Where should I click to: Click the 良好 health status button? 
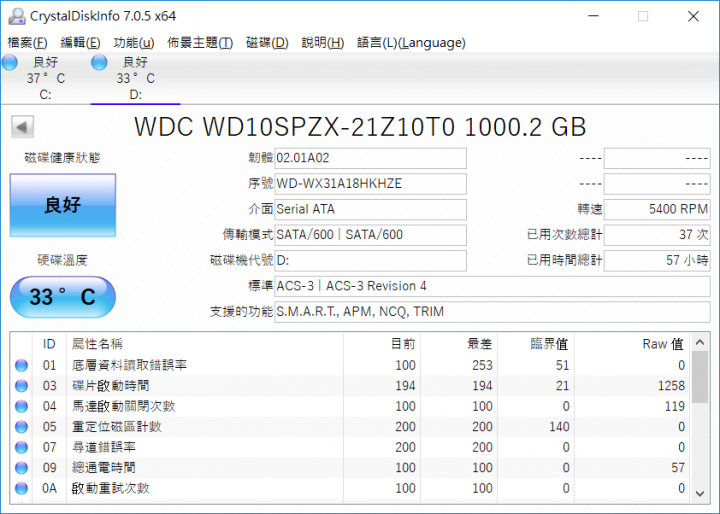click(x=63, y=205)
